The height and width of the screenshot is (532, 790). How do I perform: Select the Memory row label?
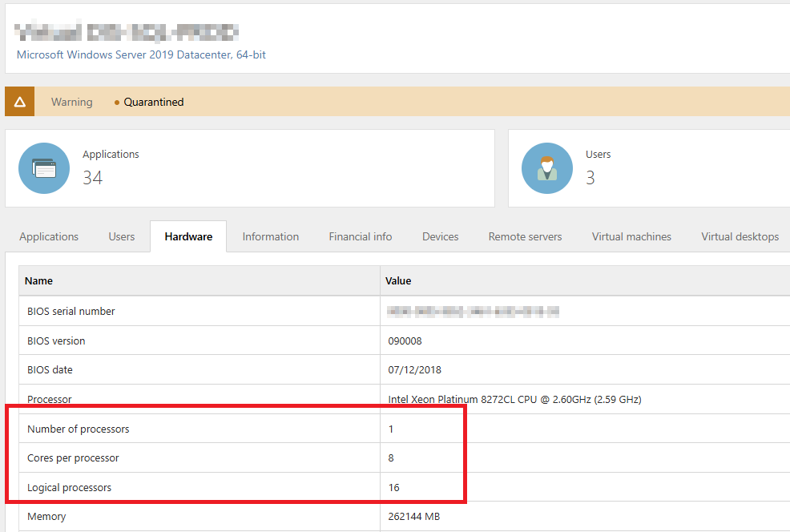(46, 517)
